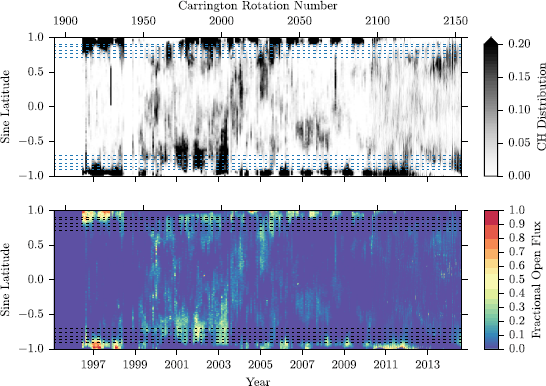Click the bottom panel's −1.0 latitude tick label

[32, 348]
